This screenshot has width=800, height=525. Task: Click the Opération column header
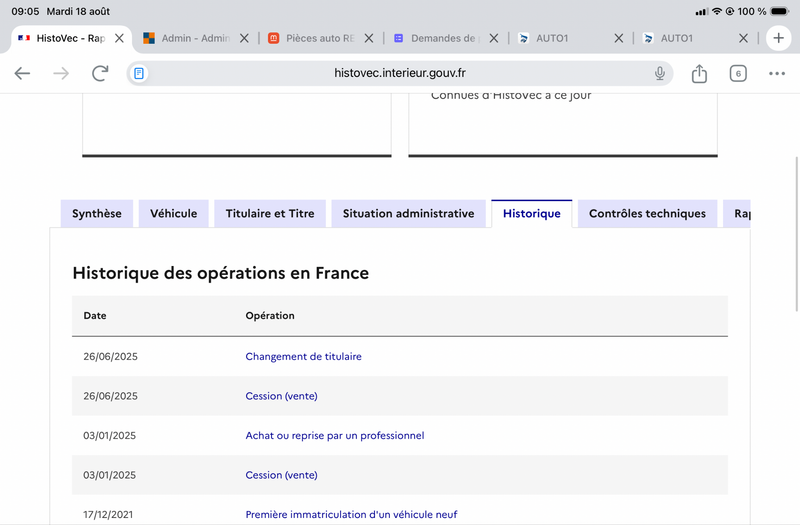(270, 316)
